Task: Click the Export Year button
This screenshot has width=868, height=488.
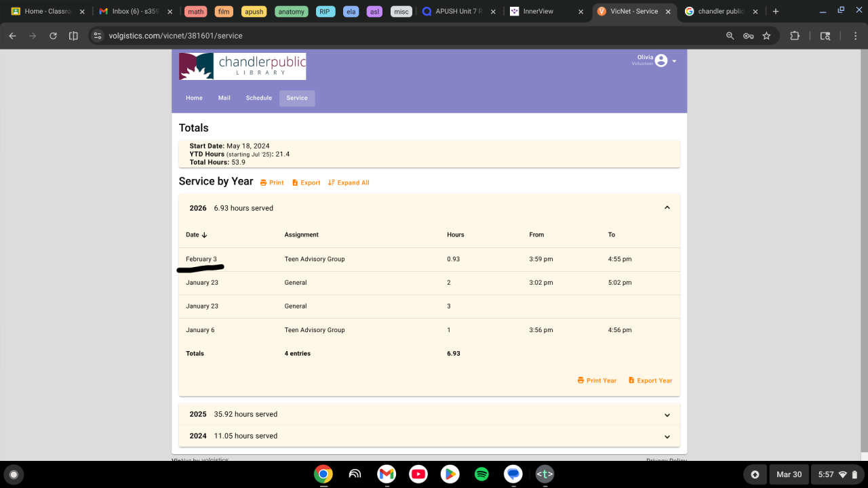Action: click(x=650, y=380)
